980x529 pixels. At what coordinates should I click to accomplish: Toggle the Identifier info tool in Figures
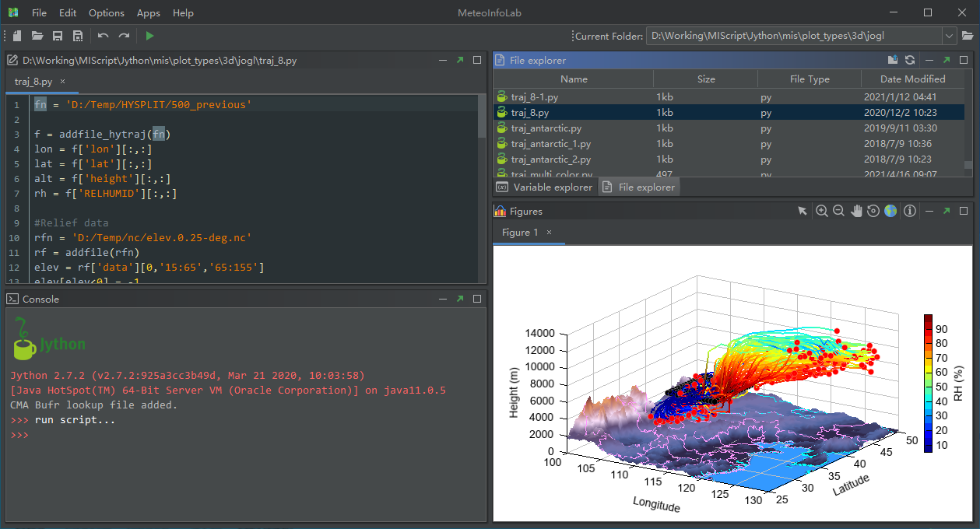tap(909, 212)
